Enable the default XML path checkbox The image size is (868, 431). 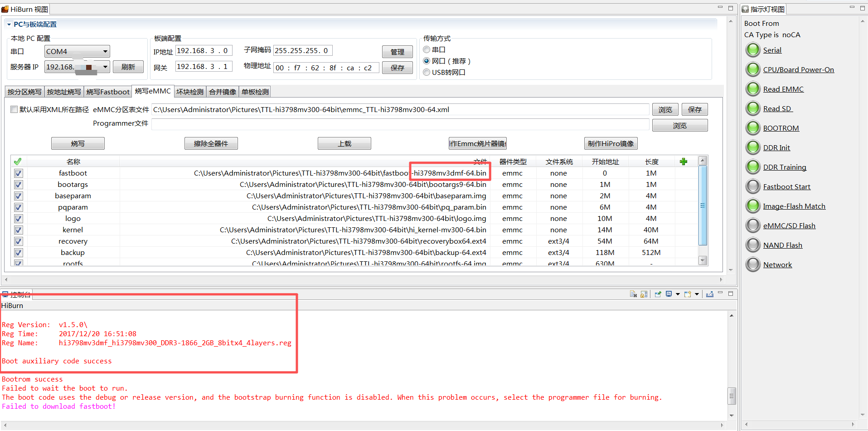point(14,109)
